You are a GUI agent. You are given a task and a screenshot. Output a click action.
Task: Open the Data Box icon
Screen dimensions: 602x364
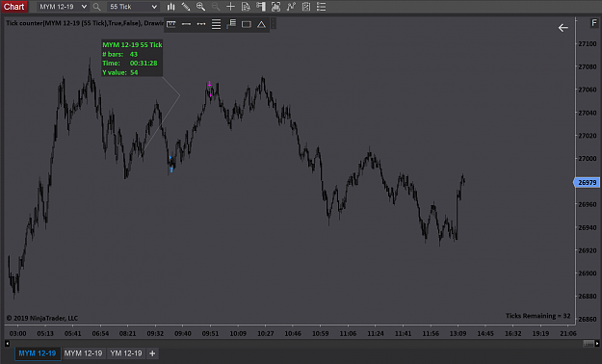(x=246, y=7)
